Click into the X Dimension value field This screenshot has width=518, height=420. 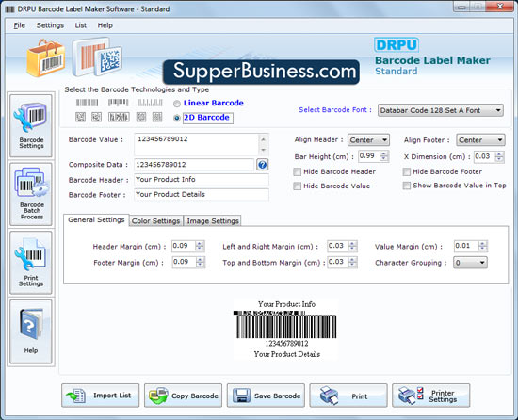click(x=485, y=156)
